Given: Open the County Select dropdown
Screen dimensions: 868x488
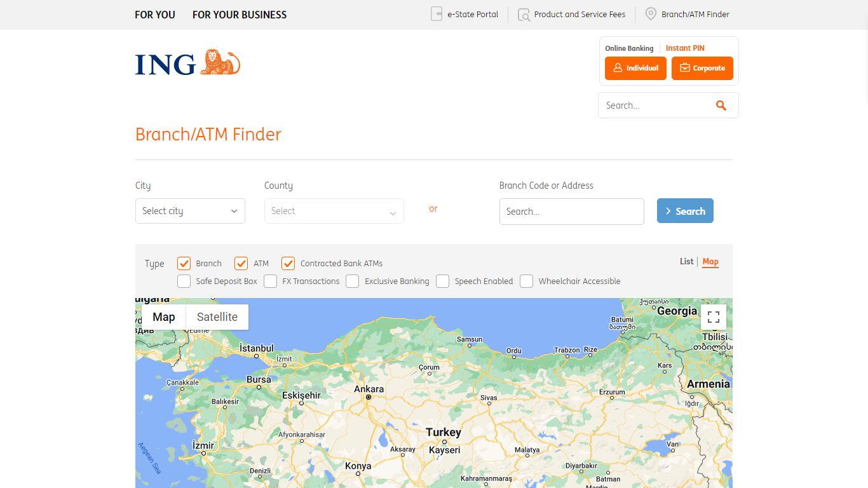Looking at the screenshot, I should tap(334, 211).
